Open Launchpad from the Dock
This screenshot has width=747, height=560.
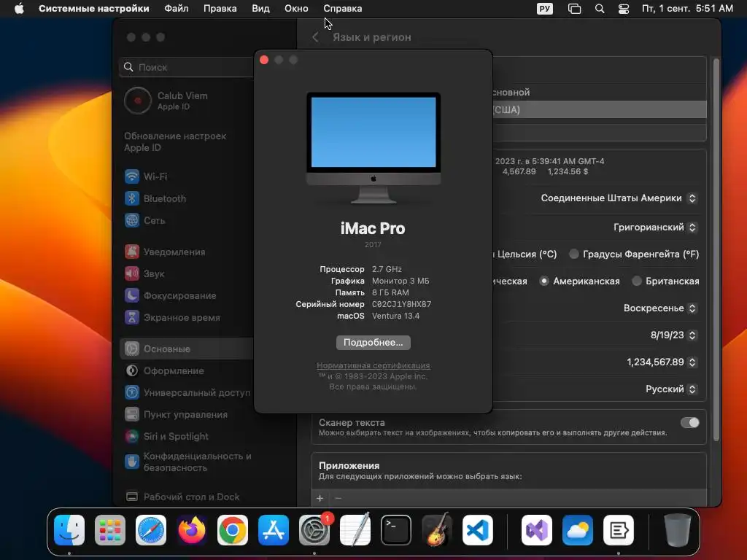pyautogui.click(x=110, y=530)
